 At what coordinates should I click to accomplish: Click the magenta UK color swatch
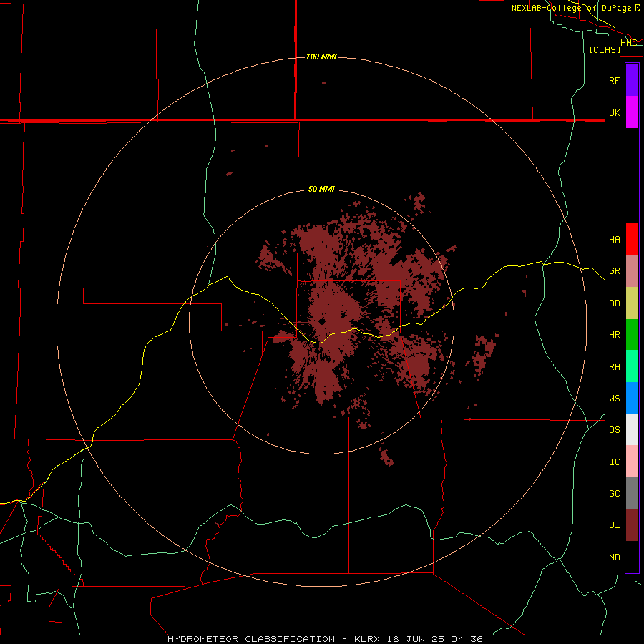point(632,112)
